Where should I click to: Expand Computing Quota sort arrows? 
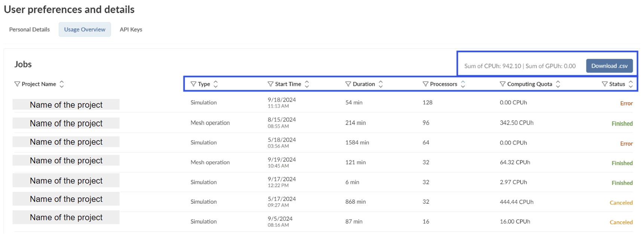coord(558,84)
